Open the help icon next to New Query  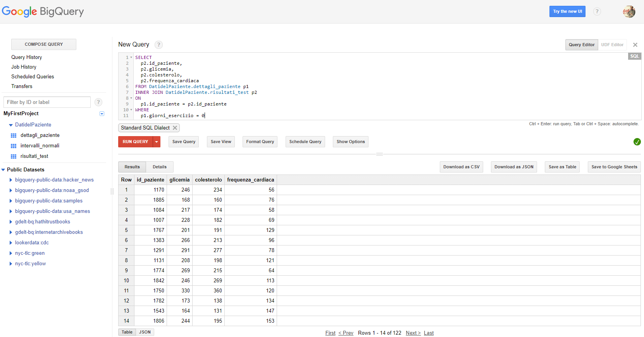(158, 45)
